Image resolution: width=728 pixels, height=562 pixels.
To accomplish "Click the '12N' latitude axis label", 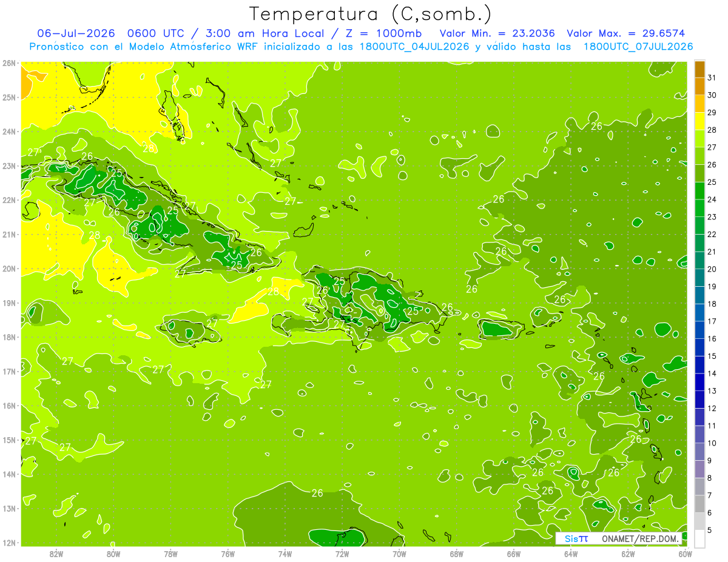I will coord(8,543).
